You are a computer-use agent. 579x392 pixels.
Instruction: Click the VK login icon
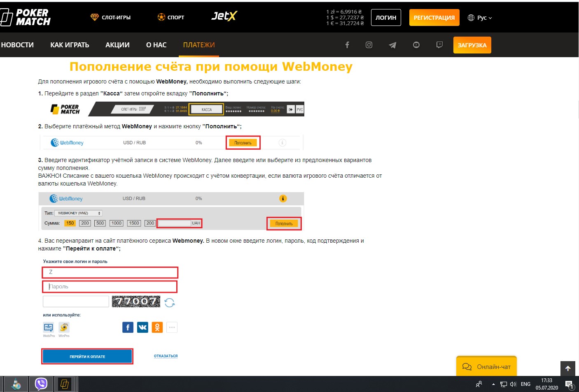pyautogui.click(x=142, y=327)
